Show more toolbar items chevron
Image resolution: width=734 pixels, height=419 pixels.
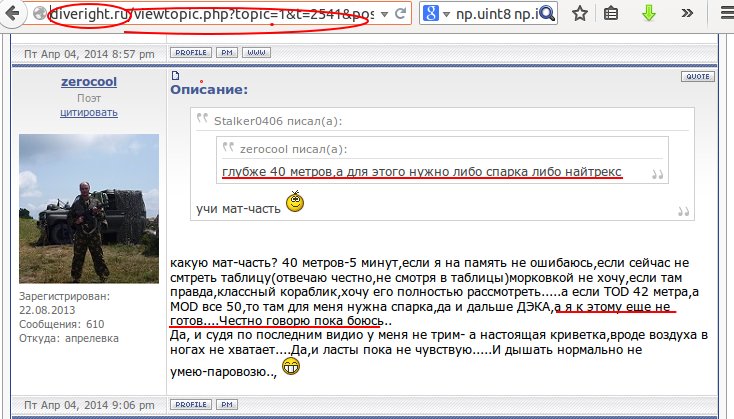point(687,13)
